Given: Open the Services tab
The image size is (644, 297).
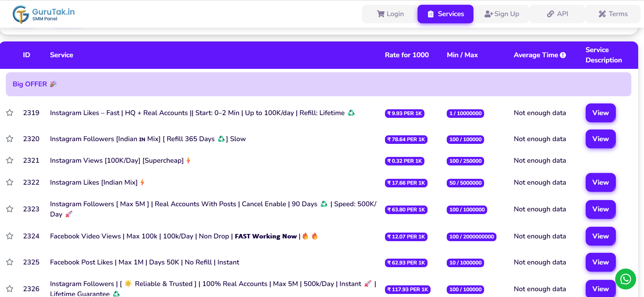Looking at the screenshot, I should pos(445,14).
